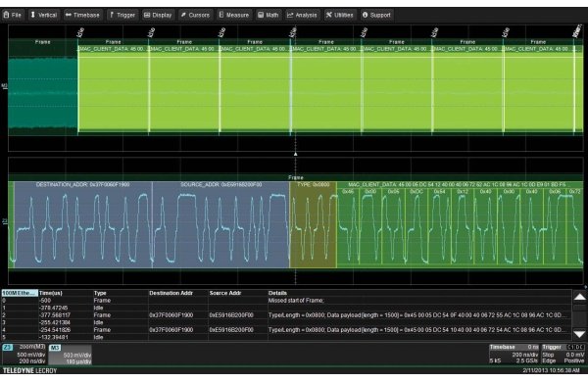Image resolution: width=588 pixels, height=382 pixels.
Task: Select Frame row at -377.568117
Action: [x=286, y=314]
